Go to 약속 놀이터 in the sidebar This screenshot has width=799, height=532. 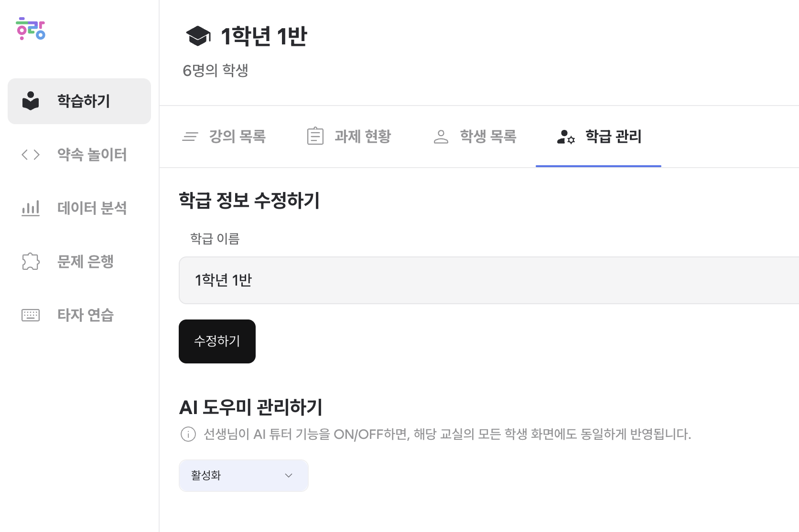tap(92, 155)
